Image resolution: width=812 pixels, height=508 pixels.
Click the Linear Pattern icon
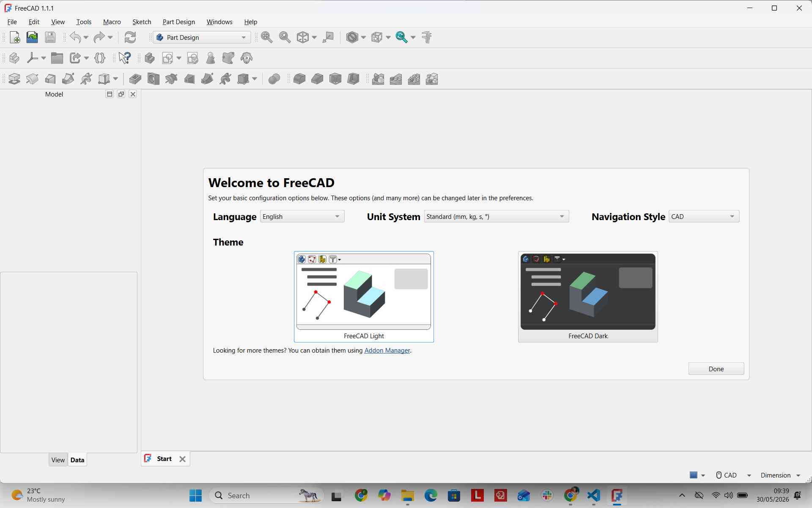[396, 79]
